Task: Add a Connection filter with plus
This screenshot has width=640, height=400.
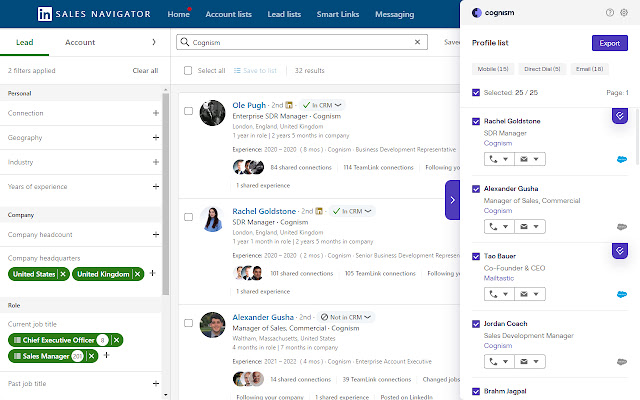Action: point(156,113)
